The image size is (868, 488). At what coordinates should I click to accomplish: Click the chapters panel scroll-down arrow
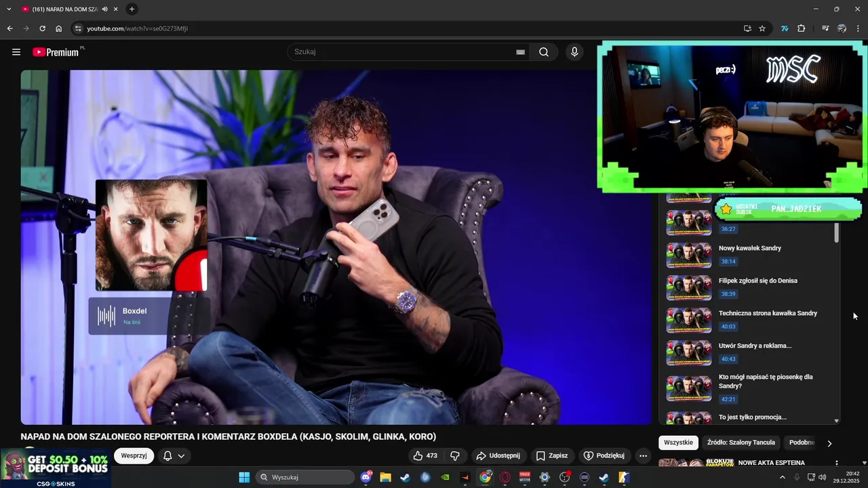coord(836,421)
